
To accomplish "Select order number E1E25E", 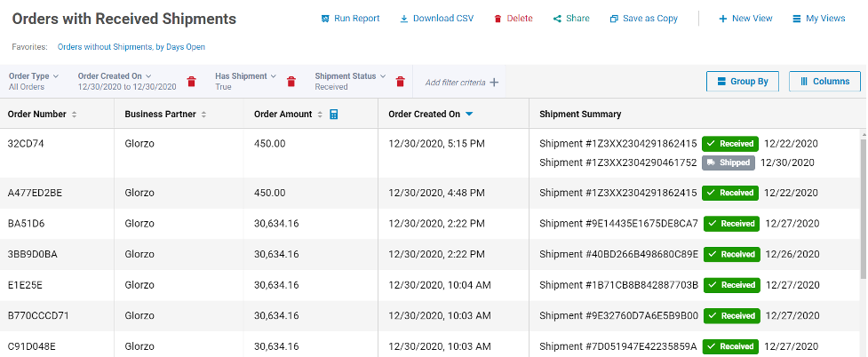I will (x=25, y=285).
